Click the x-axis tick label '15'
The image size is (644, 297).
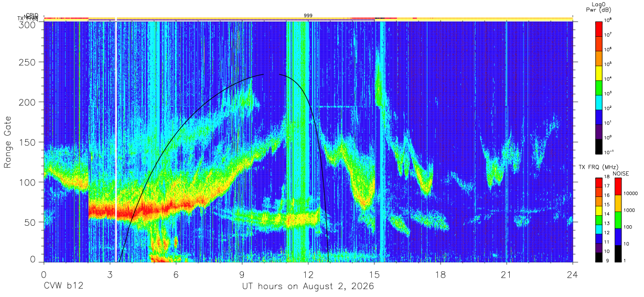(374, 274)
